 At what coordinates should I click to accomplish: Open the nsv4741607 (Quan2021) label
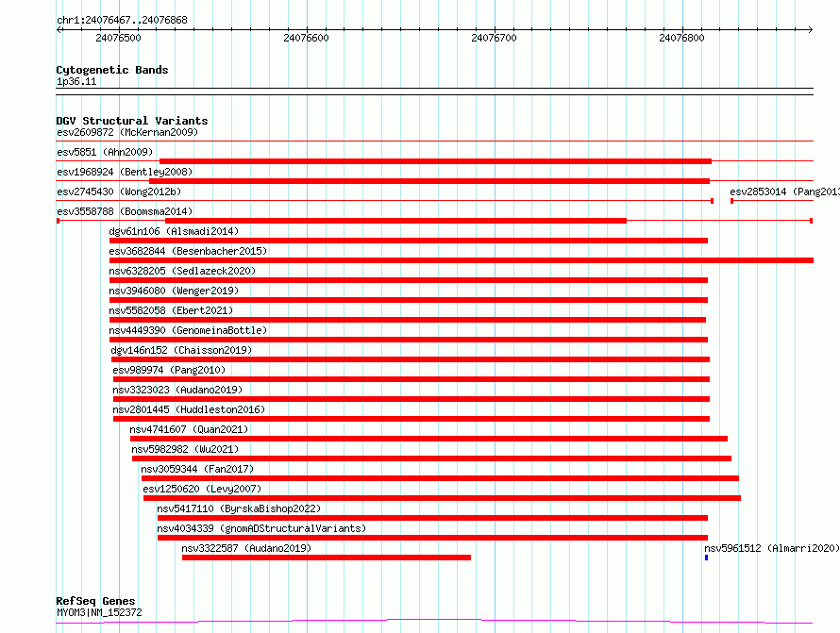(189, 429)
